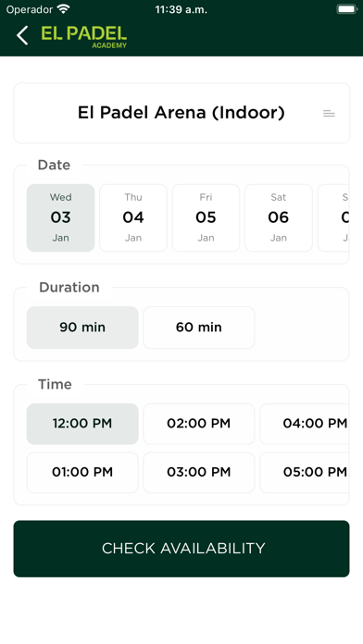Screen dimensions: 363x644
Task: Pick the 03:00 PM time slot
Action: [199, 472]
